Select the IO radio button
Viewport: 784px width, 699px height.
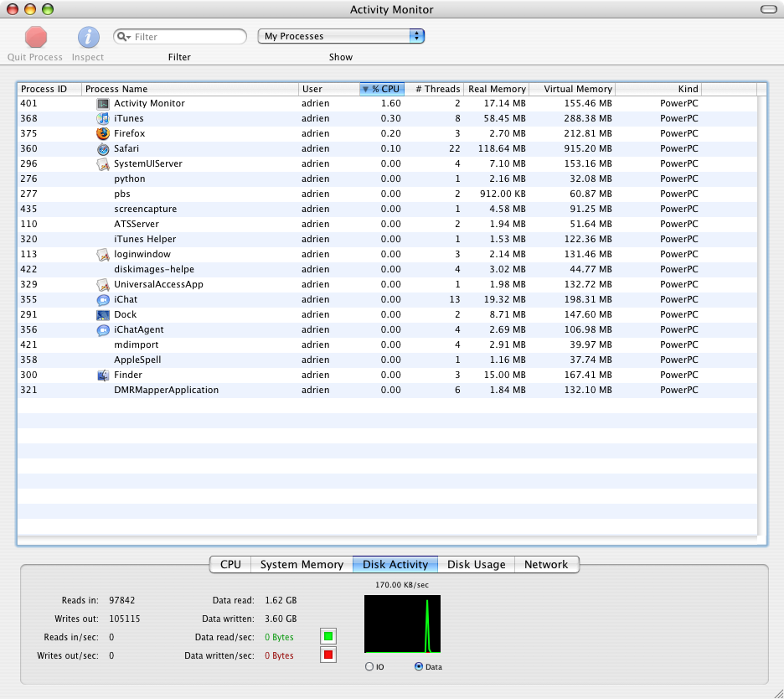(x=369, y=666)
